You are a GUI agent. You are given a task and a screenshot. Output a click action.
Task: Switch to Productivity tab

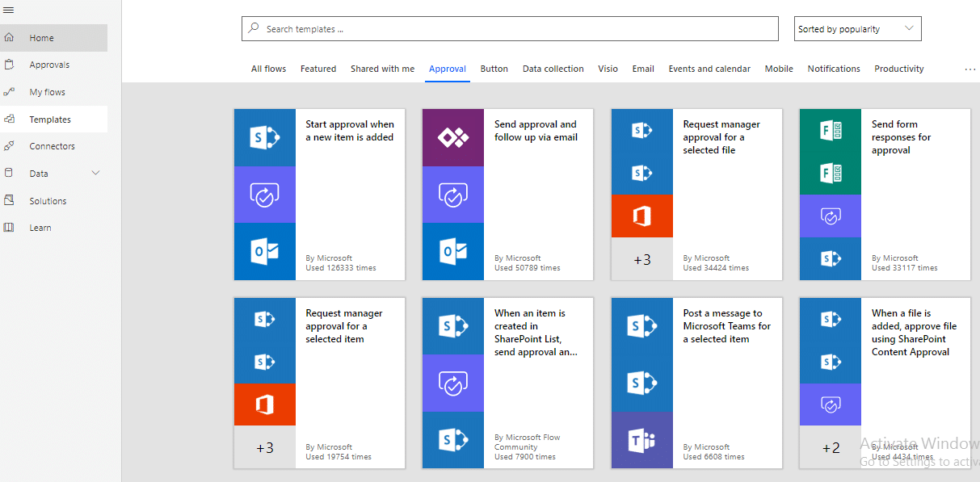[x=899, y=69]
